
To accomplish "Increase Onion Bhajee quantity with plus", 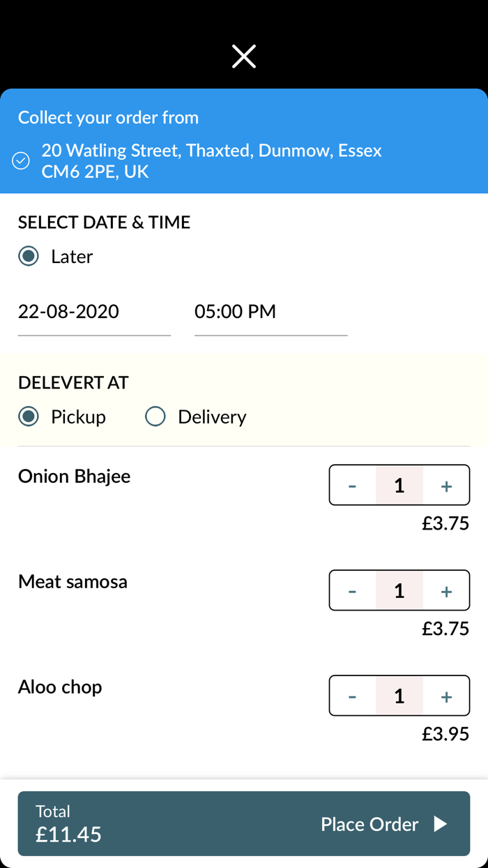I will click(x=446, y=486).
